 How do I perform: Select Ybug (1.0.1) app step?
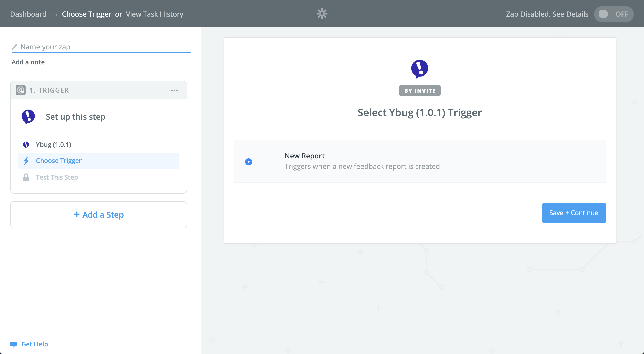[99, 145]
